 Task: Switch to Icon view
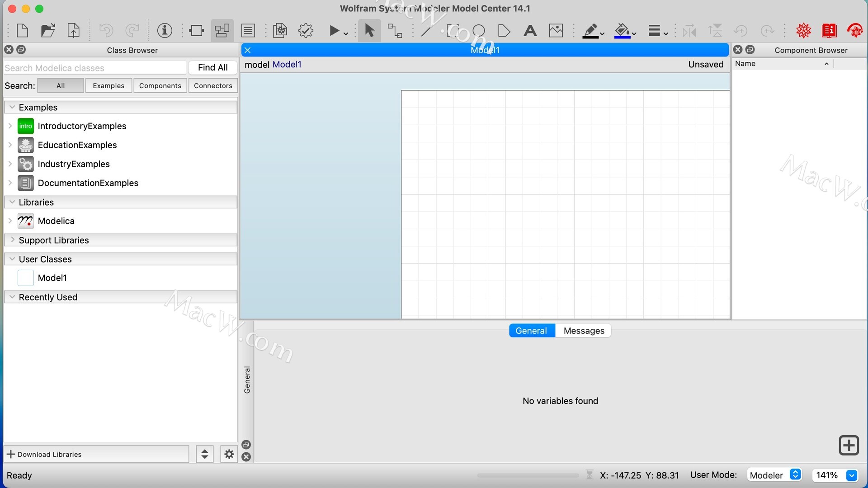pos(196,31)
